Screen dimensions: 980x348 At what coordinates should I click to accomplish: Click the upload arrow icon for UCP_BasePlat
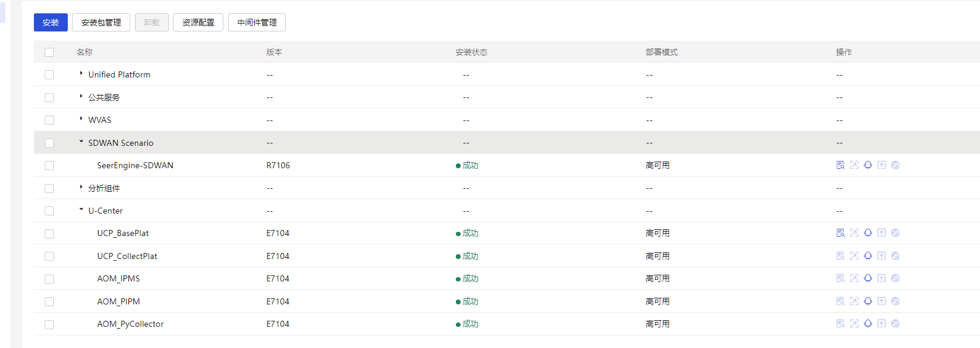[x=881, y=233]
